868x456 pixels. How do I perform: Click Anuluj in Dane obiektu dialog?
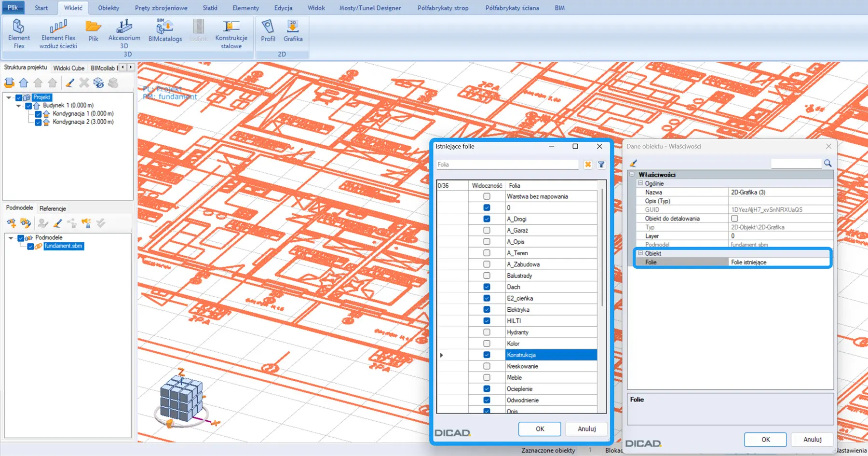coord(812,439)
